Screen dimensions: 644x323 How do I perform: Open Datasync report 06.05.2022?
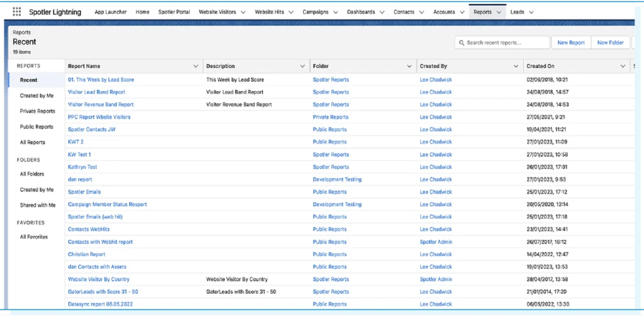point(100,304)
